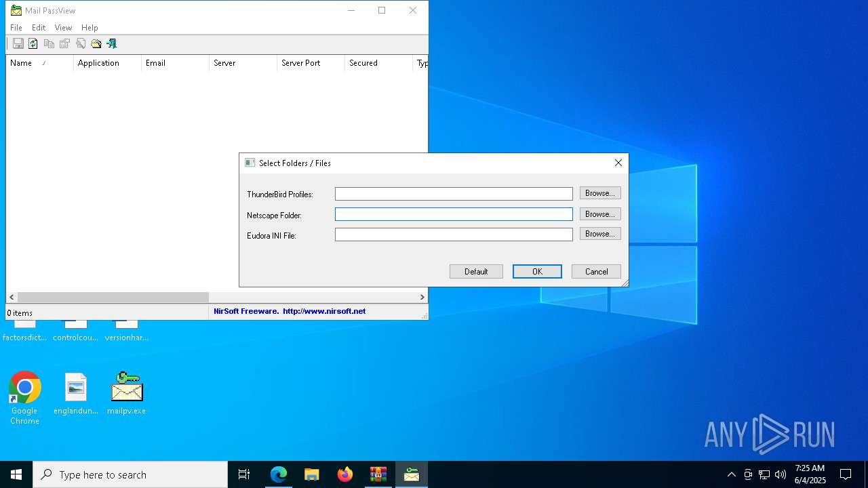
Task: Browse for ThunderBird Profiles folder
Action: coord(600,193)
